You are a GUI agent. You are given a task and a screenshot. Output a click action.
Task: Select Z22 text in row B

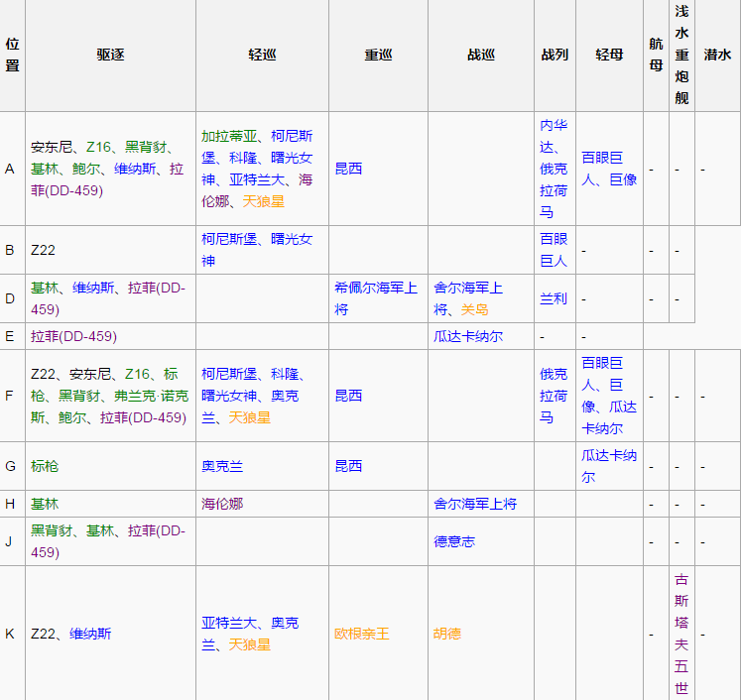pyautogui.click(x=43, y=250)
